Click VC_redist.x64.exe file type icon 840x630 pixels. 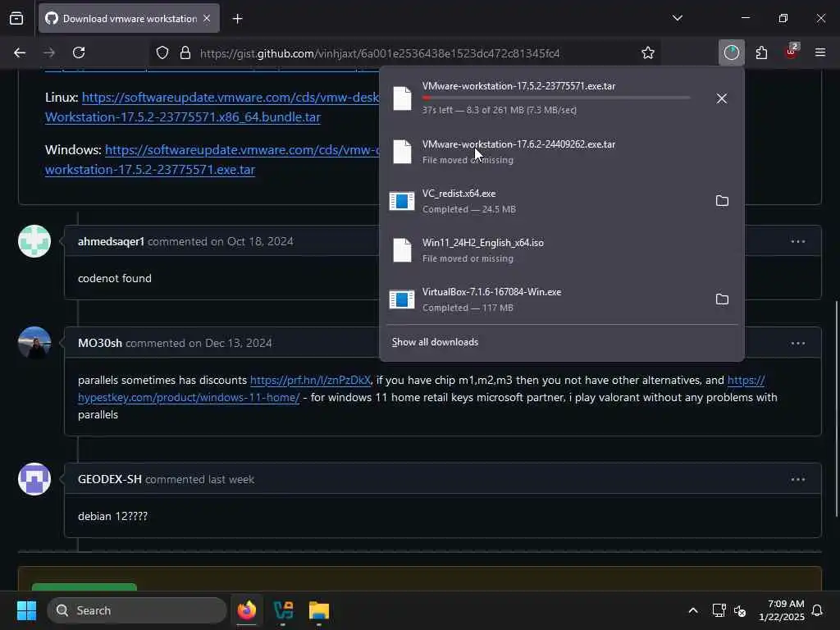[x=402, y=201]
